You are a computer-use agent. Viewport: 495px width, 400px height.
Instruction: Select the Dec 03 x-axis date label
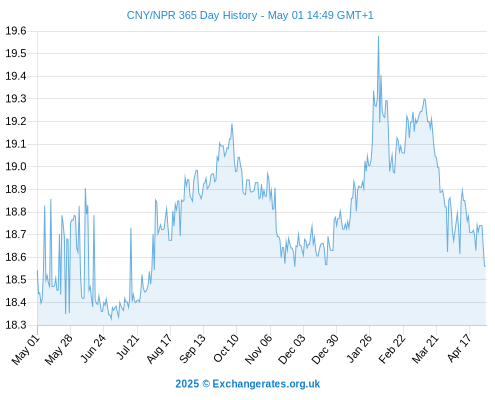(292, 349)
